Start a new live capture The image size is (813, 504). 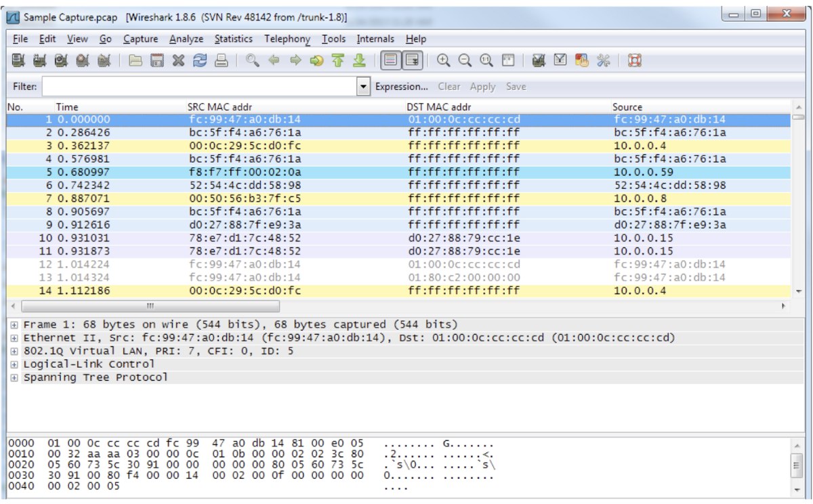61,61
